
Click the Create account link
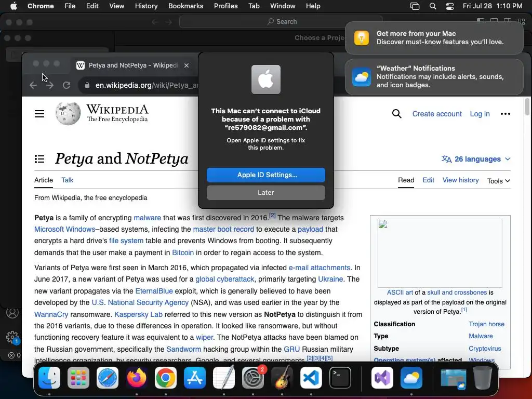pyautogui.click(x=436, y=114)
